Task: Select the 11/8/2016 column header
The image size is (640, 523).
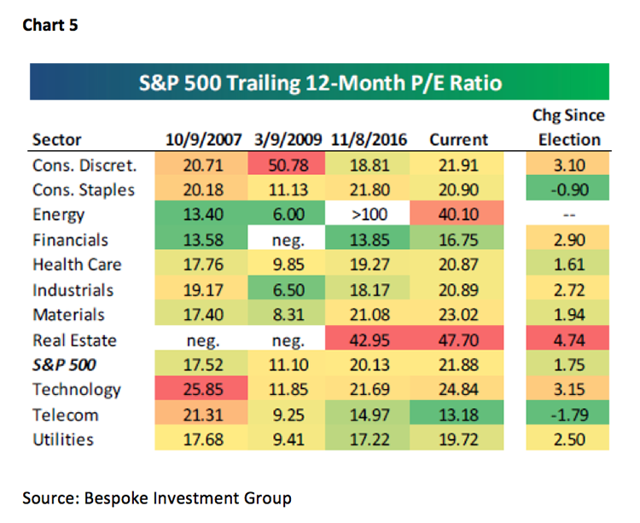Action: coord(369,140)
